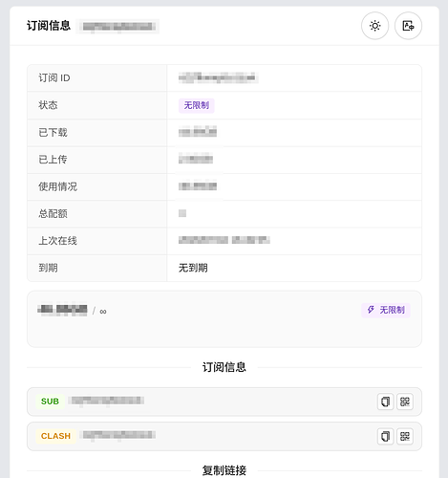Copy the CLASH subscription link
Screen dimensions: 448x478
pyautogui.click(x=385, y=436)
